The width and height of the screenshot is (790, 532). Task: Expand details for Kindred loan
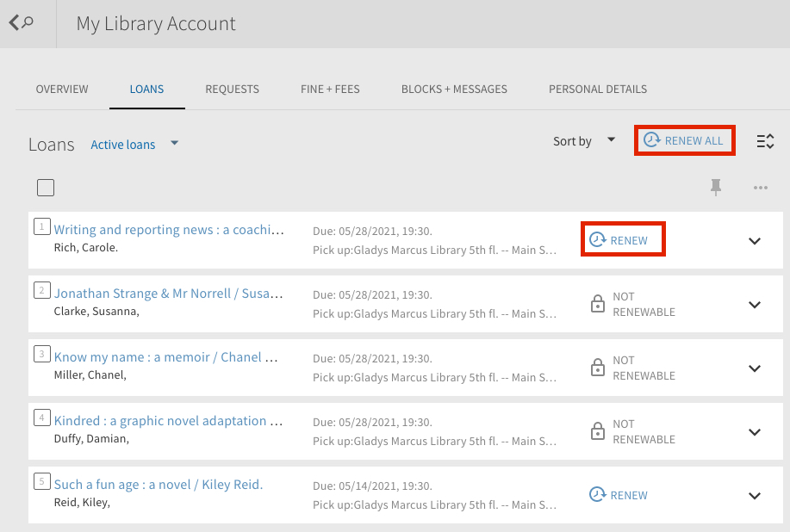click(x=754, y=432)
